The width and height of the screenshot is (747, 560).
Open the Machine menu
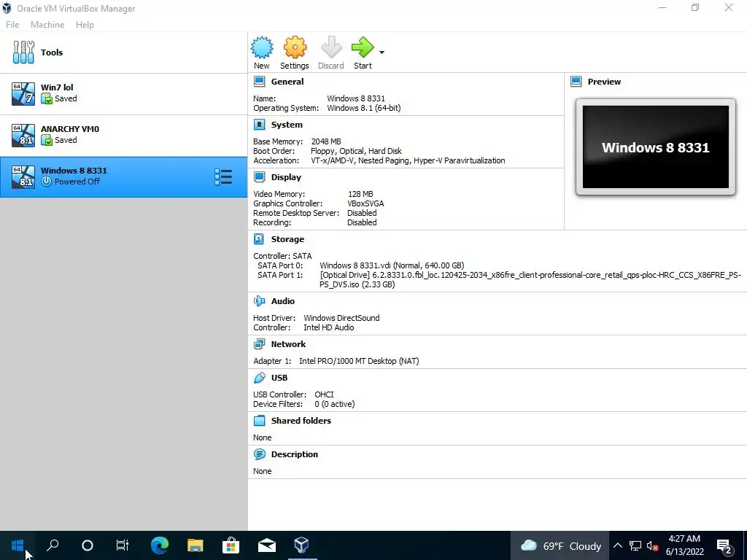click(47, 25)
